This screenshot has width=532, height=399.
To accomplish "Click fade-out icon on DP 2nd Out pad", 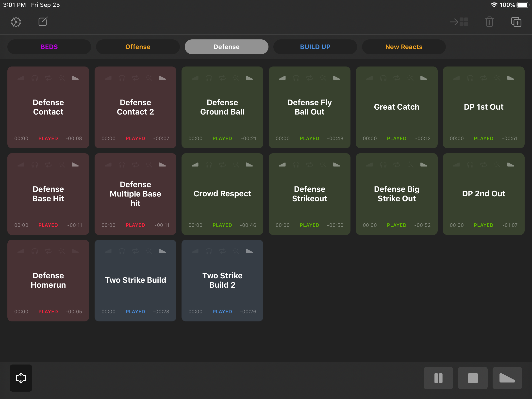I will coord(511,165).
